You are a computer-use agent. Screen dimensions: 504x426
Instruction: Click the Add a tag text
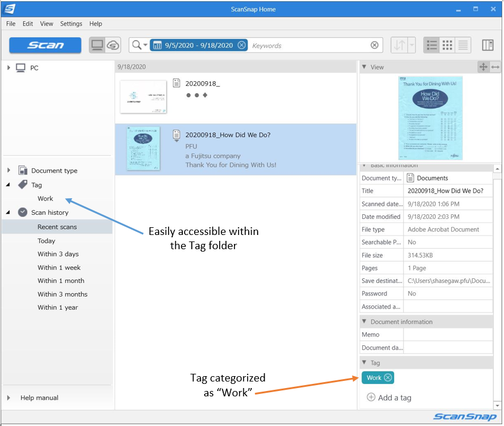click(x=395, y=398)
